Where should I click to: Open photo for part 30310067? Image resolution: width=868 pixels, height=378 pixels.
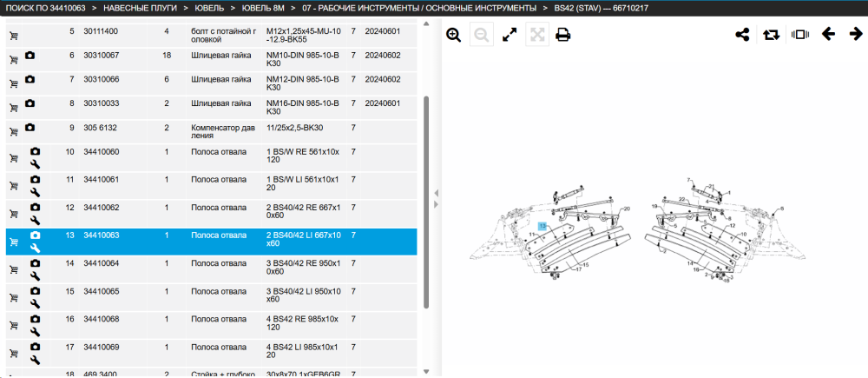[30, 56]
